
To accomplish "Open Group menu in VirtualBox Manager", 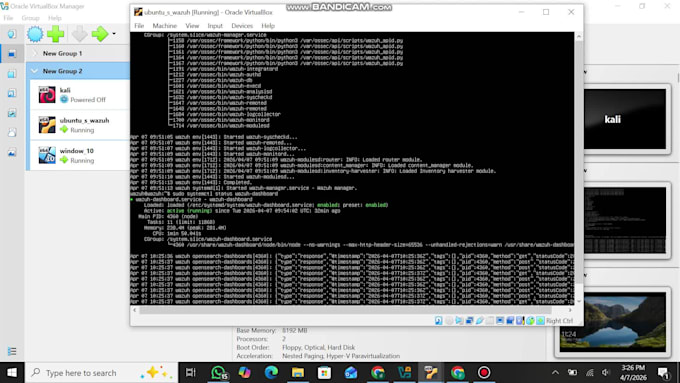I will point(30,18).
